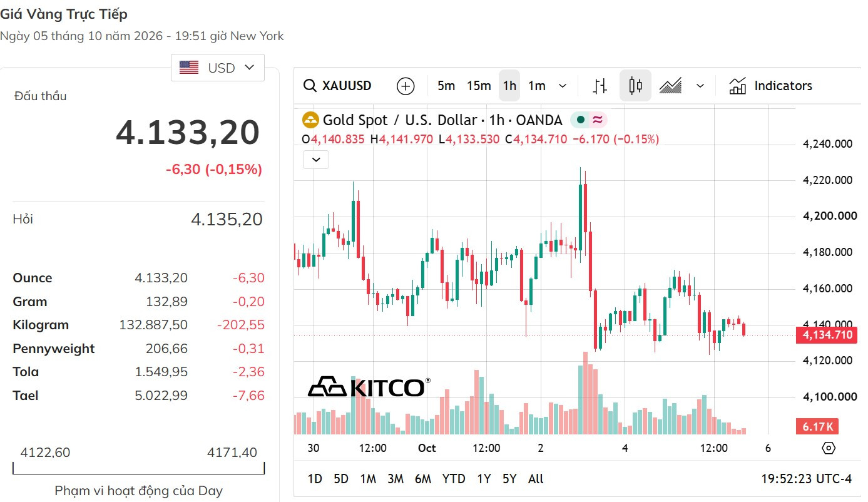The width and height of the screenshot is (868, 502).
Task: Select the 1h interval
Action: (509, 86)
